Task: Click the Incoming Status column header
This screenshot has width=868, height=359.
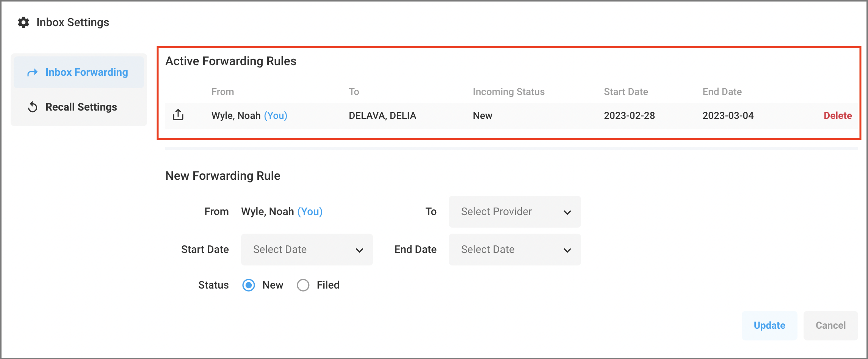Action: click(508, 92)
